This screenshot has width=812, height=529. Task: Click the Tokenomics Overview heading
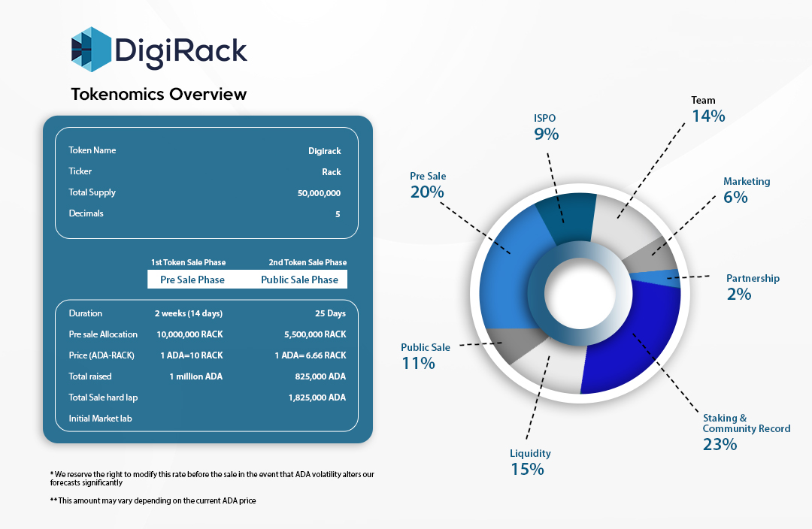[x=159, y=94]
